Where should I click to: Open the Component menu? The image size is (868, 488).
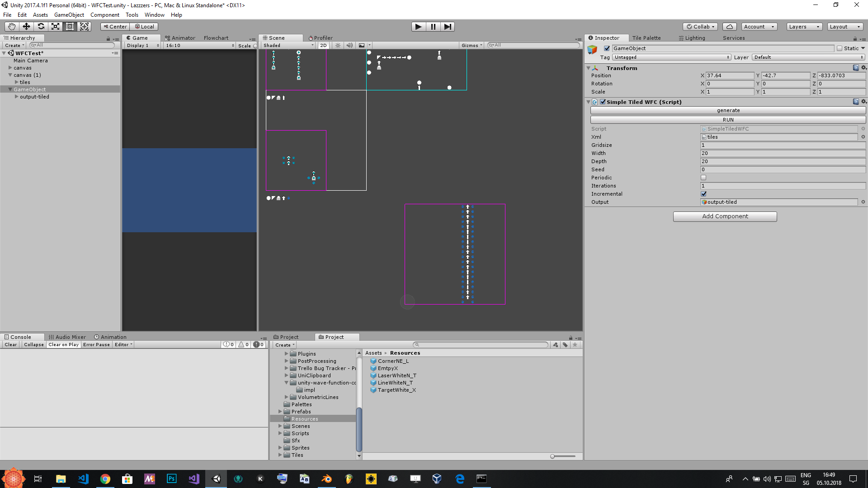[104, 15]
